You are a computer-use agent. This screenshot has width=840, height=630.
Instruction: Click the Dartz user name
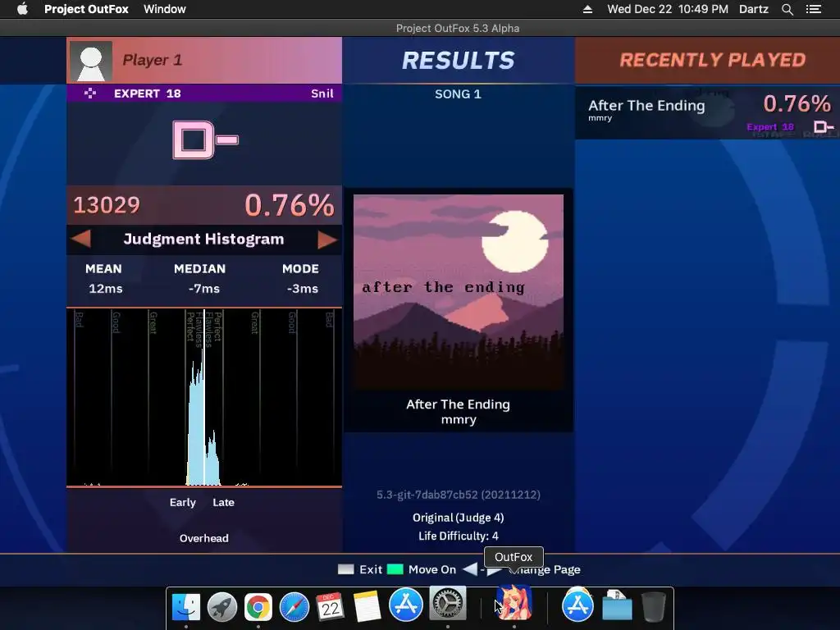coord(753,9)
